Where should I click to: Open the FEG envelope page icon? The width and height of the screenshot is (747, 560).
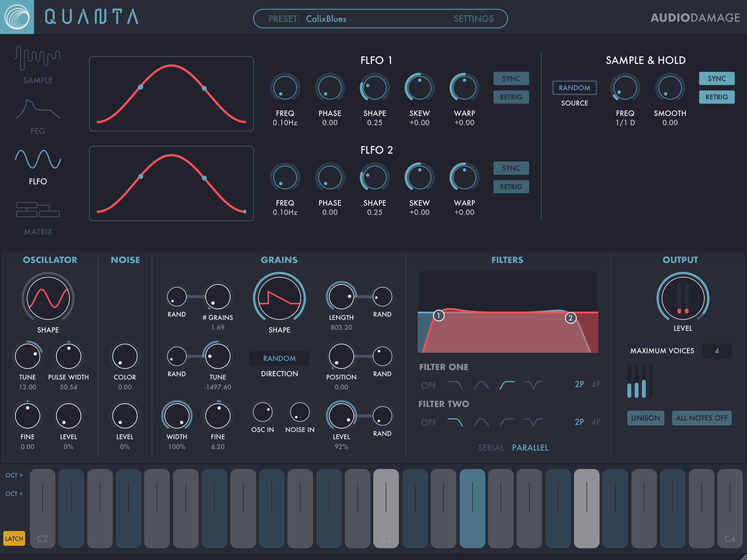pos(38,109)
